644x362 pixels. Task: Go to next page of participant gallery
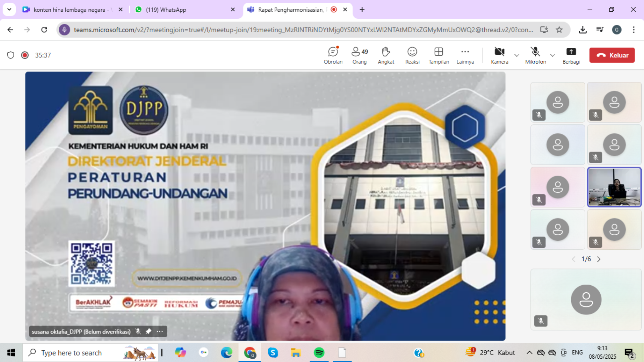point(599,259)
